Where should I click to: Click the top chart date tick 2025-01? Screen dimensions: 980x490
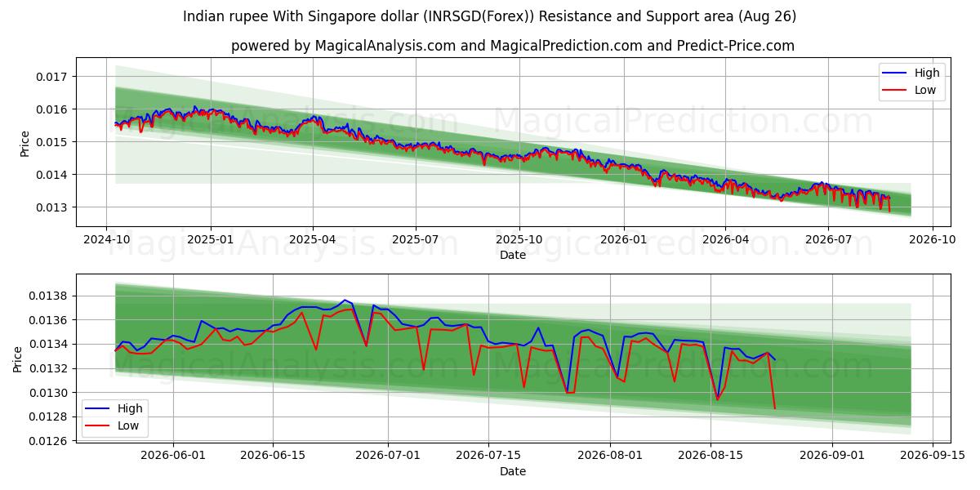point(211,240)
